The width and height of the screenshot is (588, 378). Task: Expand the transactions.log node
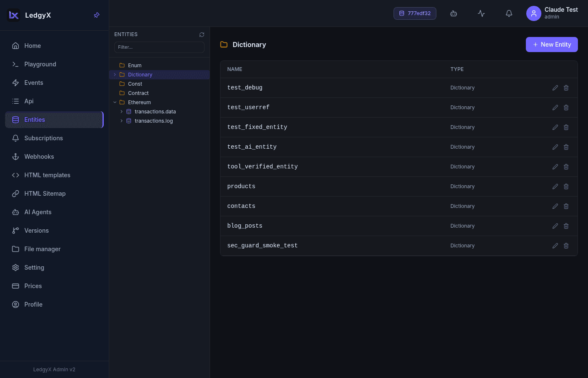click(x=121, y=121)
